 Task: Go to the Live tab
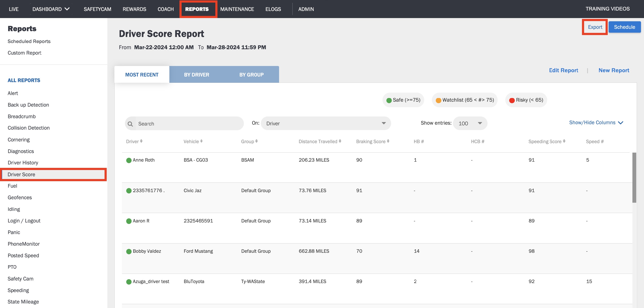click(14, 9)
